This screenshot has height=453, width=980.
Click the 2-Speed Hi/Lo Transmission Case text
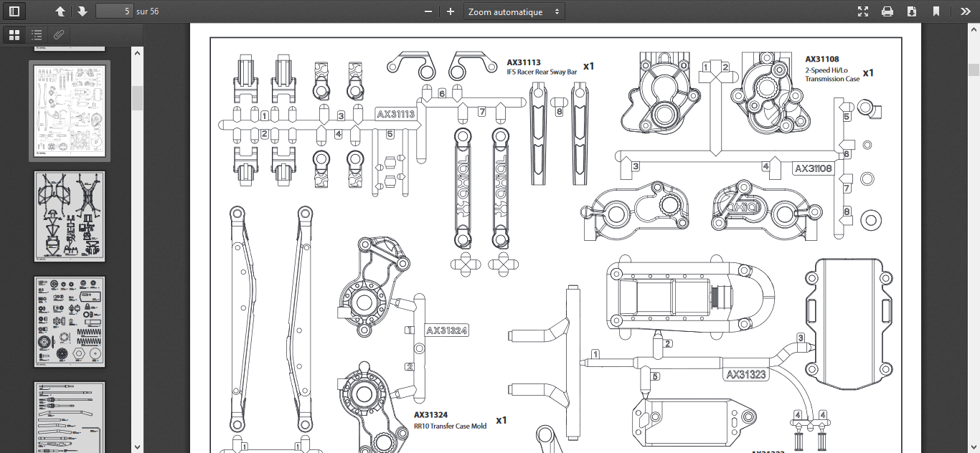832,74
